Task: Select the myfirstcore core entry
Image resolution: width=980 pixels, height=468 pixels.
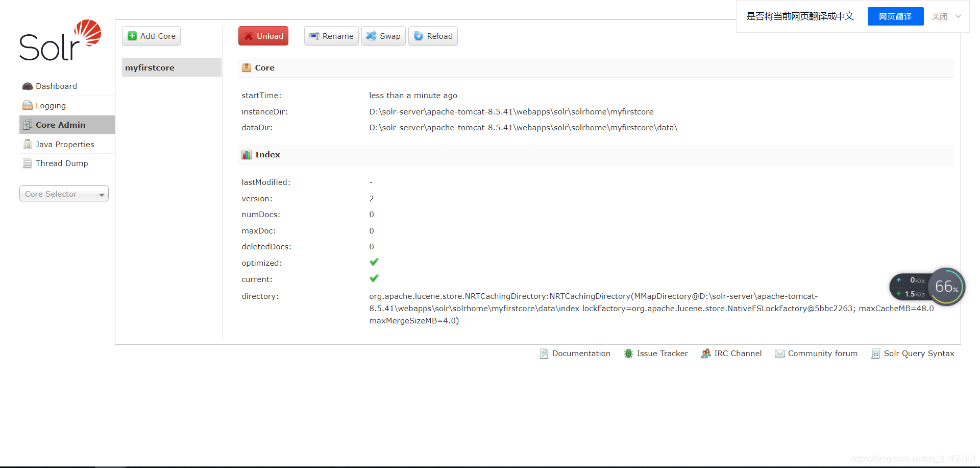Action: click(x=171, y=67)
